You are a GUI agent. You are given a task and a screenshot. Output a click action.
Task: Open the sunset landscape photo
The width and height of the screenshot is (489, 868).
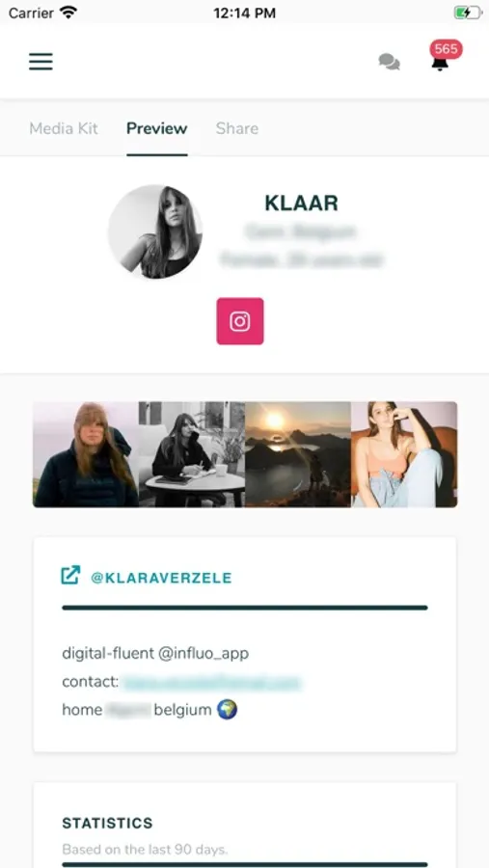(298, 454)
